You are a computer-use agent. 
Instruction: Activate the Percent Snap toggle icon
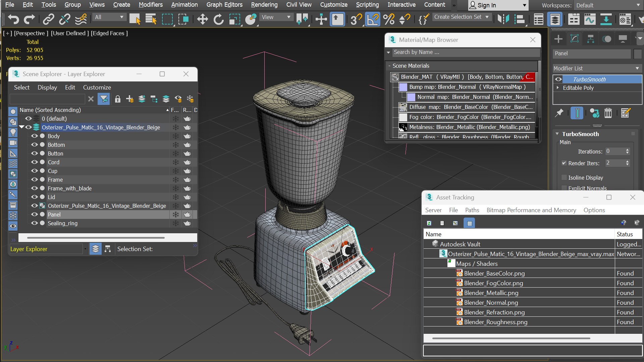point(389,19)
